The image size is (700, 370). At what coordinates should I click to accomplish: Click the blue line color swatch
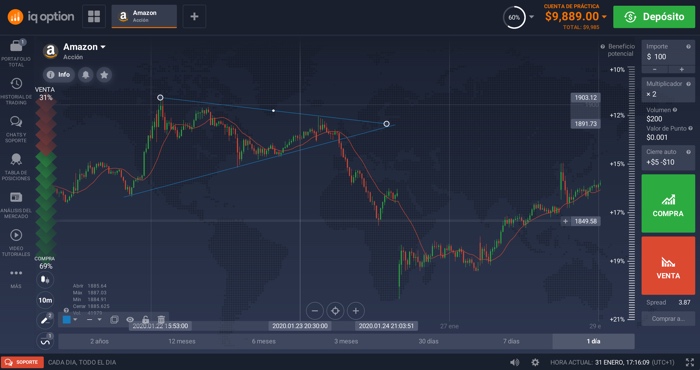(67, 320)
